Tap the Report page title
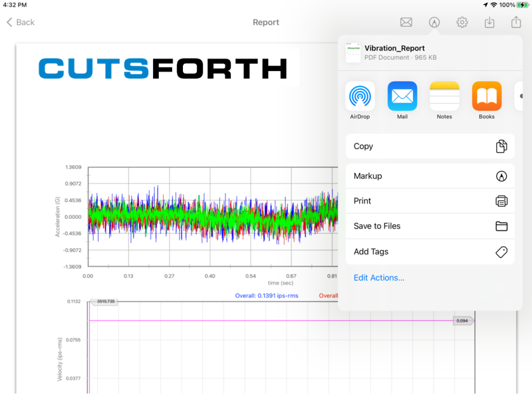 pos(265,23)
